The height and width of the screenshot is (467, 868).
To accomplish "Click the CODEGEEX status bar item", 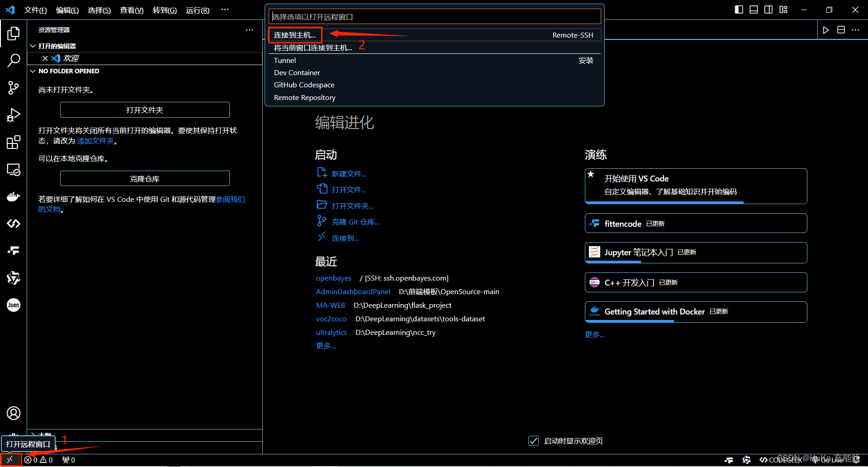I will click(781, 460).
